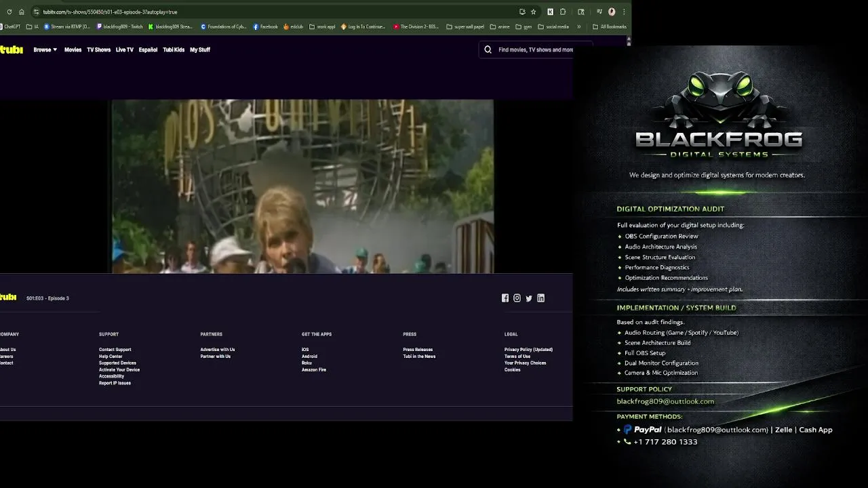Go to browser Home icon

(x=22, y=12)
